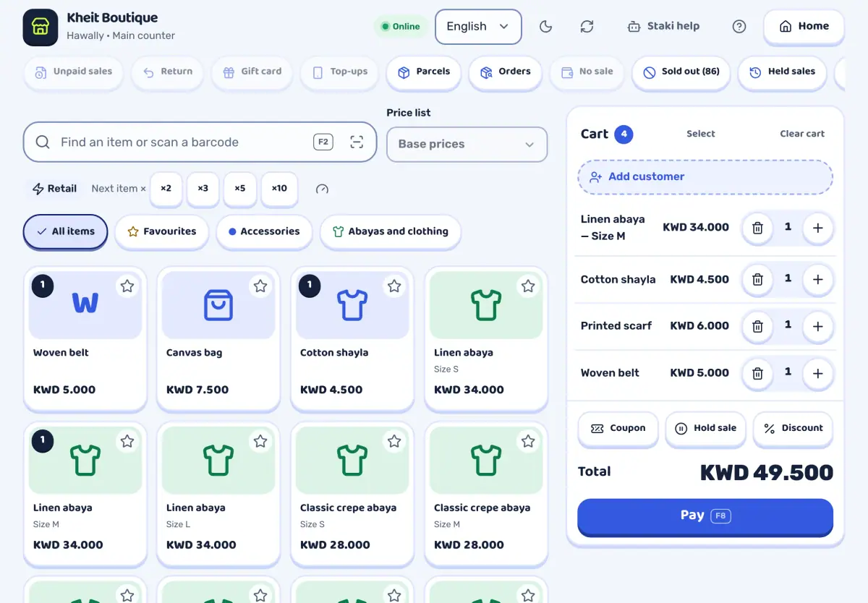This screenshot has width=868, height=603.
Task: Filter by Accessories category
Action: click(264, 231)
